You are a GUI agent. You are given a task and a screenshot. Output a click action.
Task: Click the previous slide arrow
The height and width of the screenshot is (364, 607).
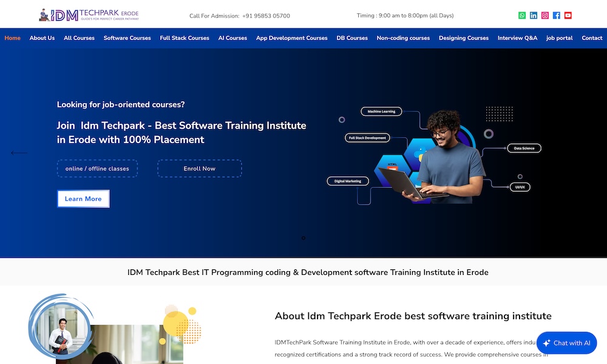(19, 153)
